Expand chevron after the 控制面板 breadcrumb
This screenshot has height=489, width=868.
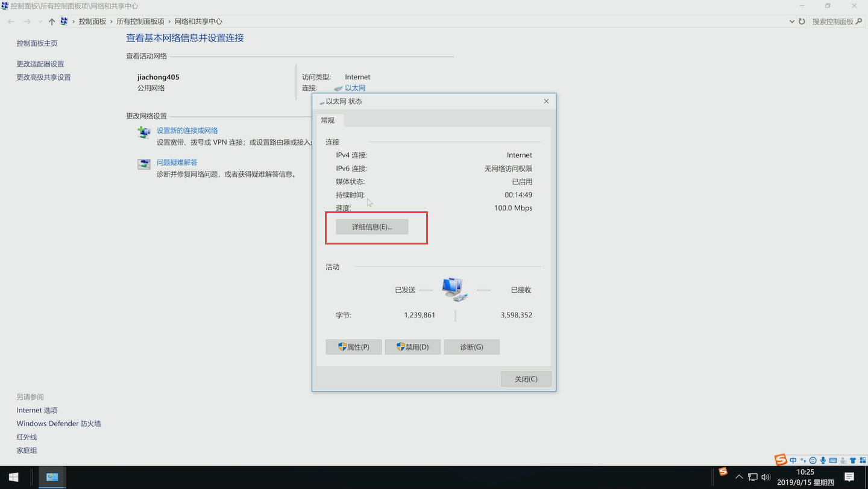[112, 22]
